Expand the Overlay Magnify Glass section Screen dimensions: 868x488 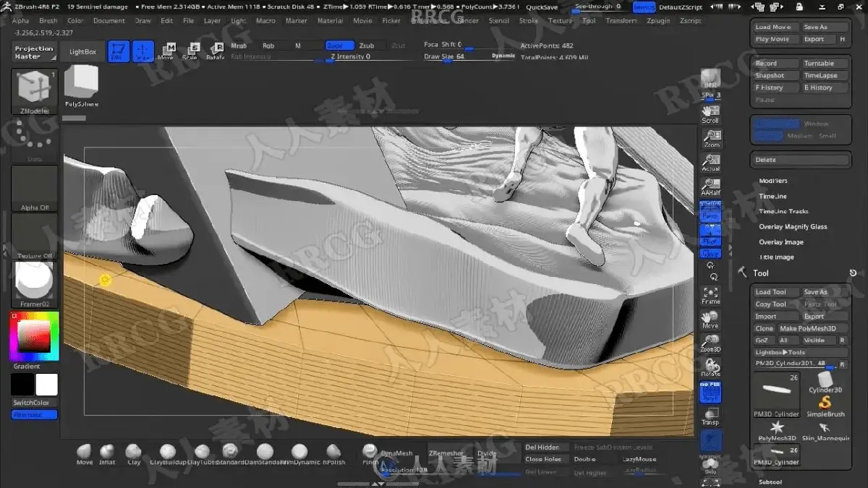pyautogui.click(x=793, y=226)
